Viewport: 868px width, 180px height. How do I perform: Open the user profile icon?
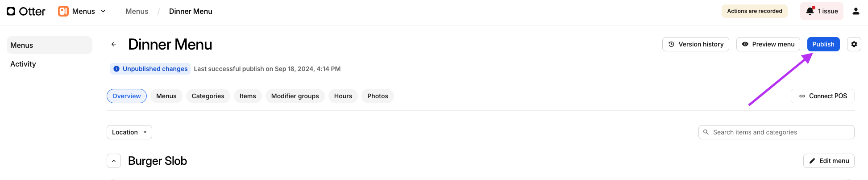856,11
